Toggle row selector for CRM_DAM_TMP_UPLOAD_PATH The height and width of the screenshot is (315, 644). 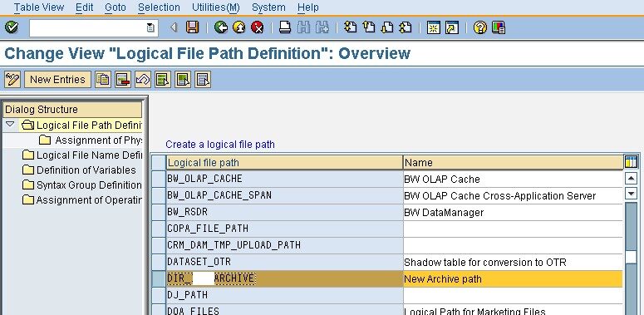[x=158, y=245]
